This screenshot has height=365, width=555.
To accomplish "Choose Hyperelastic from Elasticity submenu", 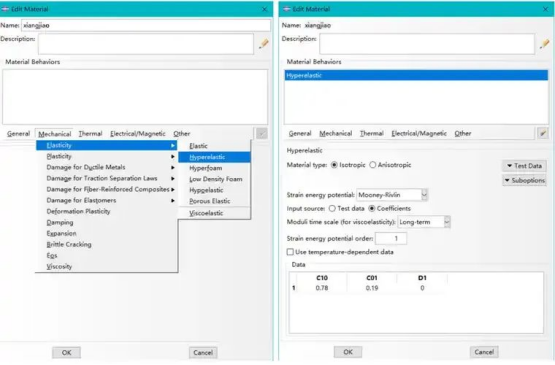I will point(214,157).
